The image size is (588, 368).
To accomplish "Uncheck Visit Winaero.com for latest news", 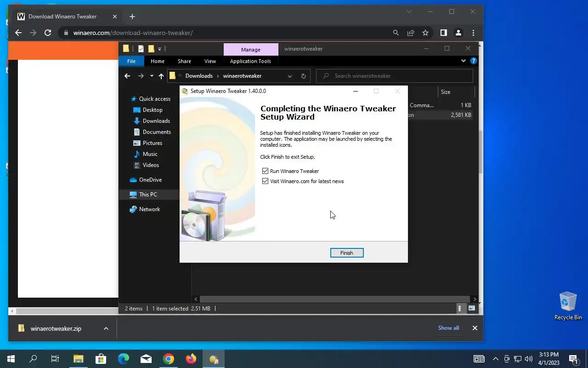I will coord(265,181).
